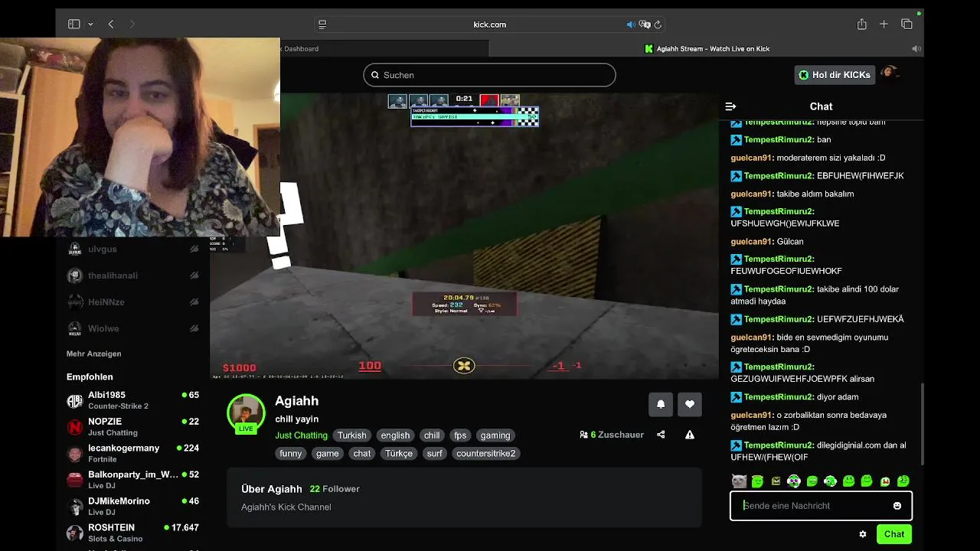Mute the tab audio speaker icon
980x551 pixels.
[631, 24]
